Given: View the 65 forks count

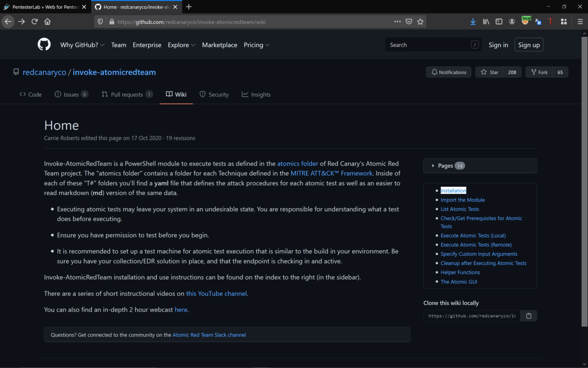Looking at the screenshot, I should tap(560, 72).
